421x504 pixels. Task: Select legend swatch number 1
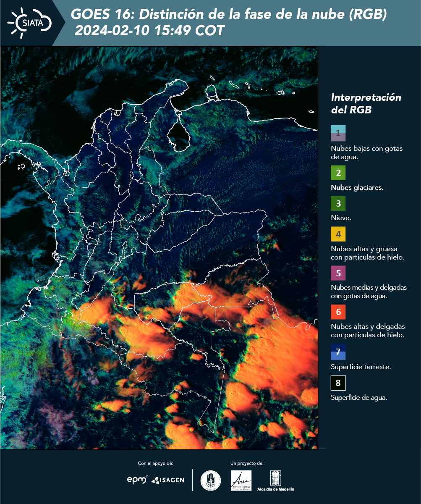click(338, 133)
